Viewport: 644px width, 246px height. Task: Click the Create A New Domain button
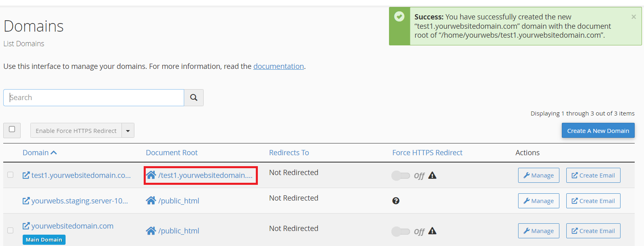598,130
